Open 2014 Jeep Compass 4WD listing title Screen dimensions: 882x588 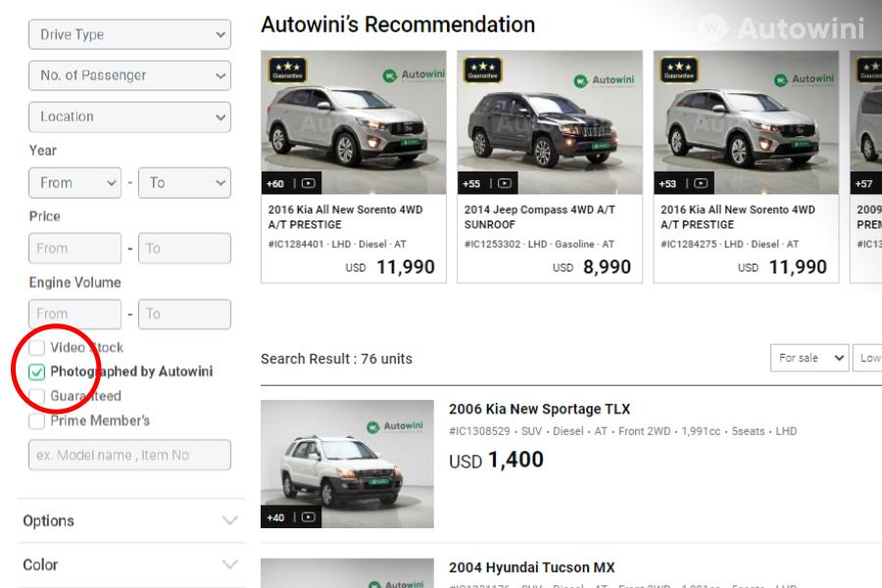pos(539,217)
